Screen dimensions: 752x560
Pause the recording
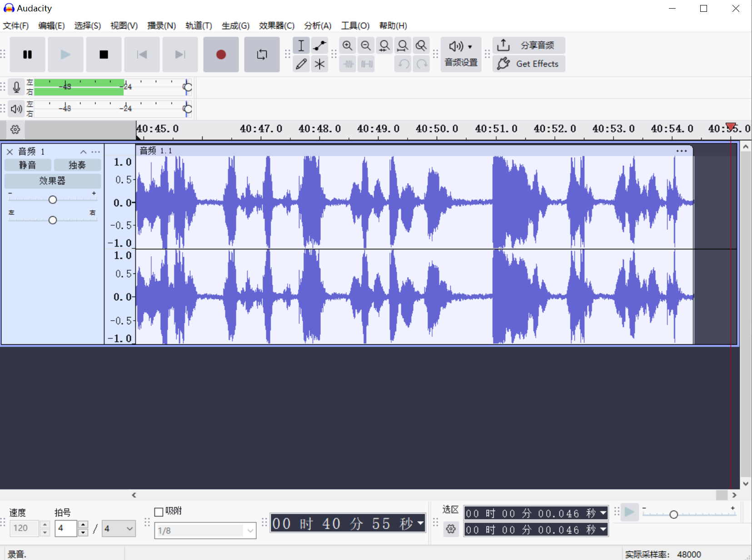[x=27, y=55]
